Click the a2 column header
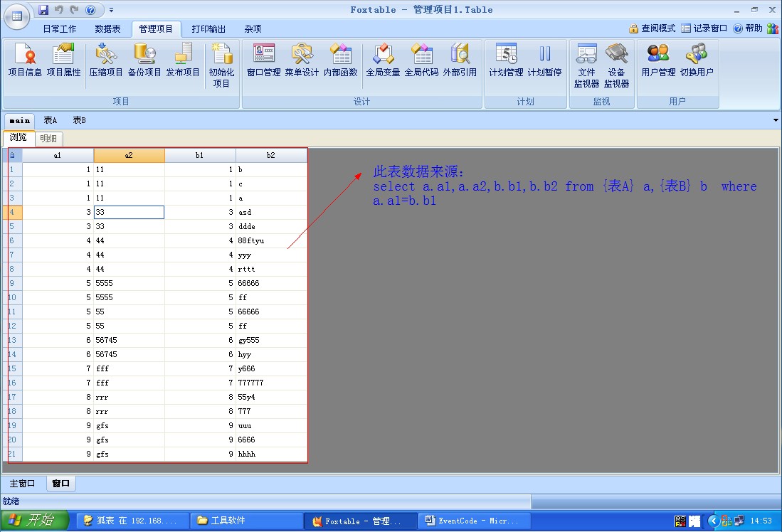The width and height of the screenshot is (782, 532). coord(129,155)
